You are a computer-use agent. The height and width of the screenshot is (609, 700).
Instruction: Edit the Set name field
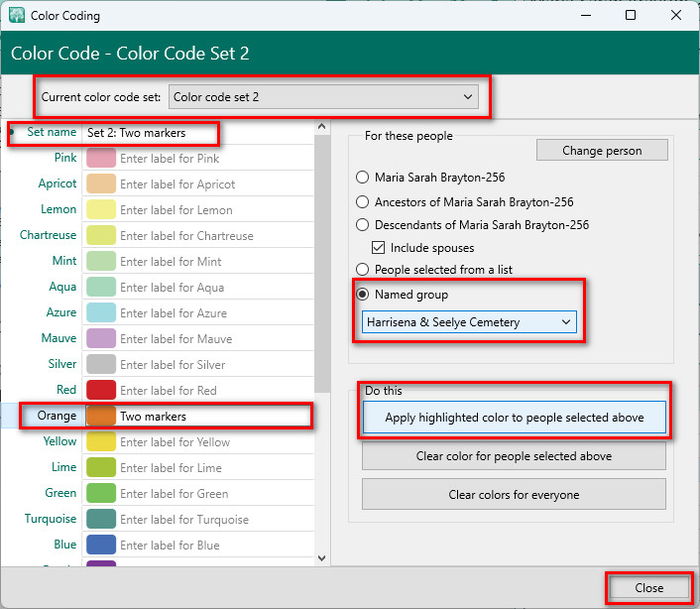pyautogui.click(x=198, y=133)
